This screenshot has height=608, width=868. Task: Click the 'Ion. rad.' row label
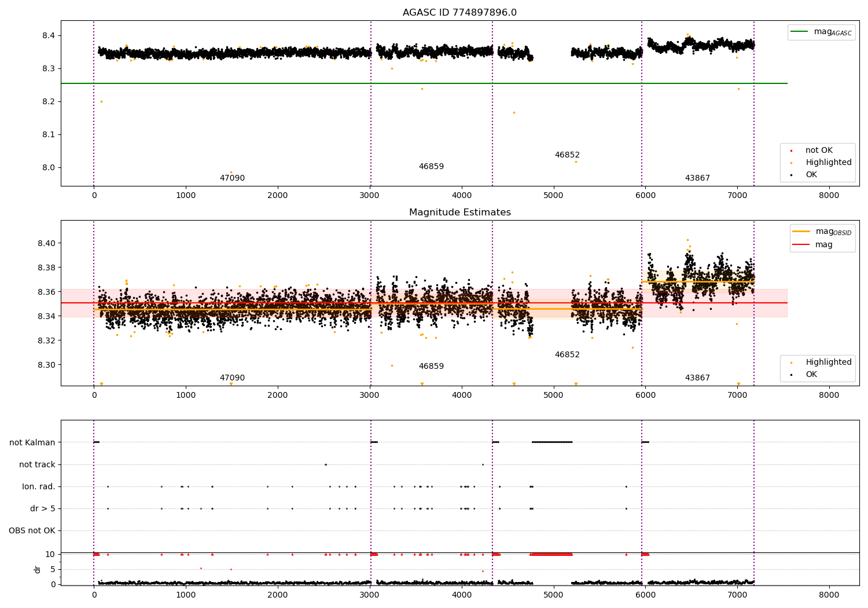tap(39, 487)
